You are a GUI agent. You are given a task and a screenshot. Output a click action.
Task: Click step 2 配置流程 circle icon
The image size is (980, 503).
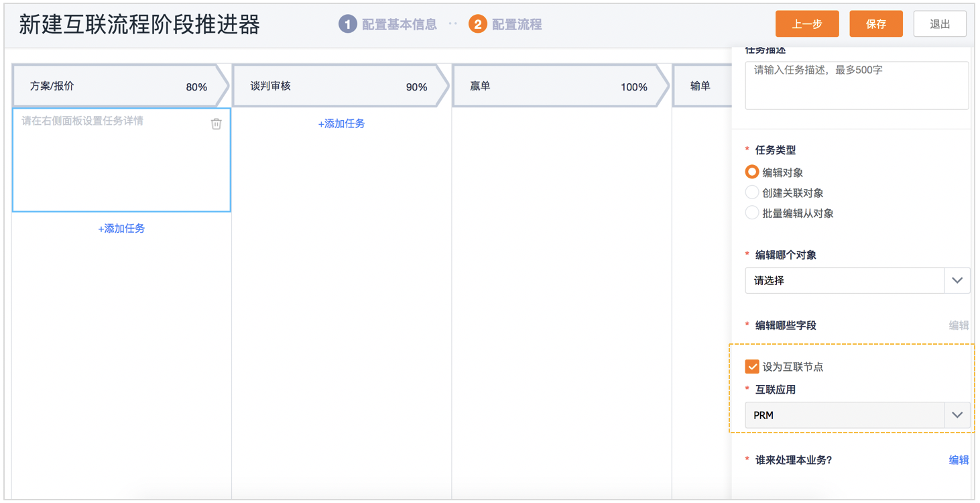point(478,24)
